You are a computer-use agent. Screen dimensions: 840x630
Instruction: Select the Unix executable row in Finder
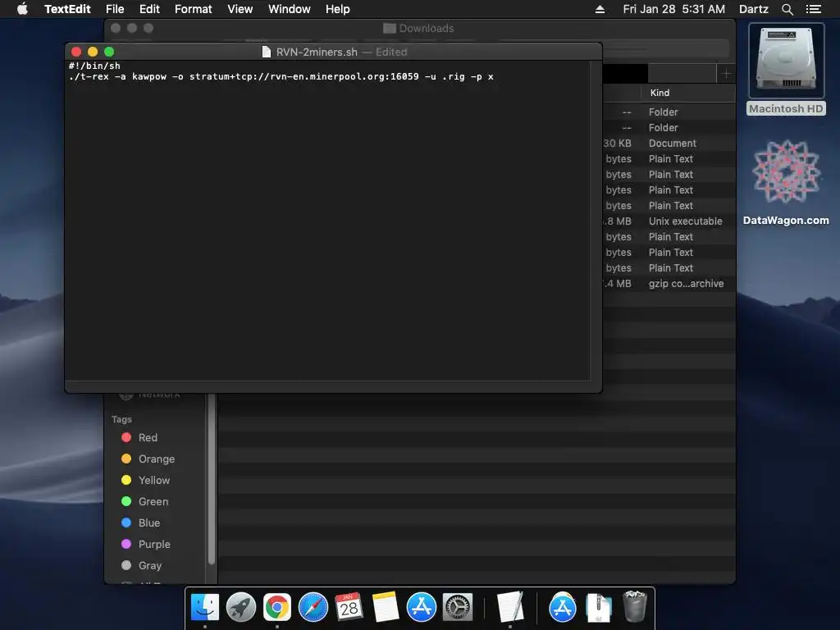(669, 221)
